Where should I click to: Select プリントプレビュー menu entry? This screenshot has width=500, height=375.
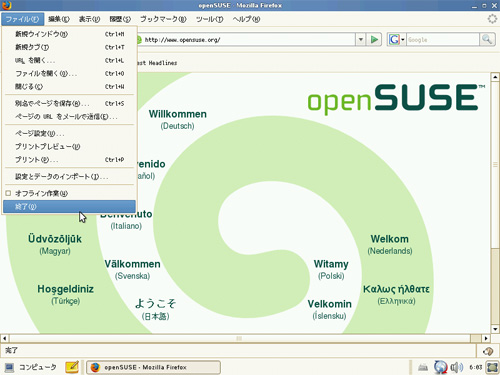69,147
